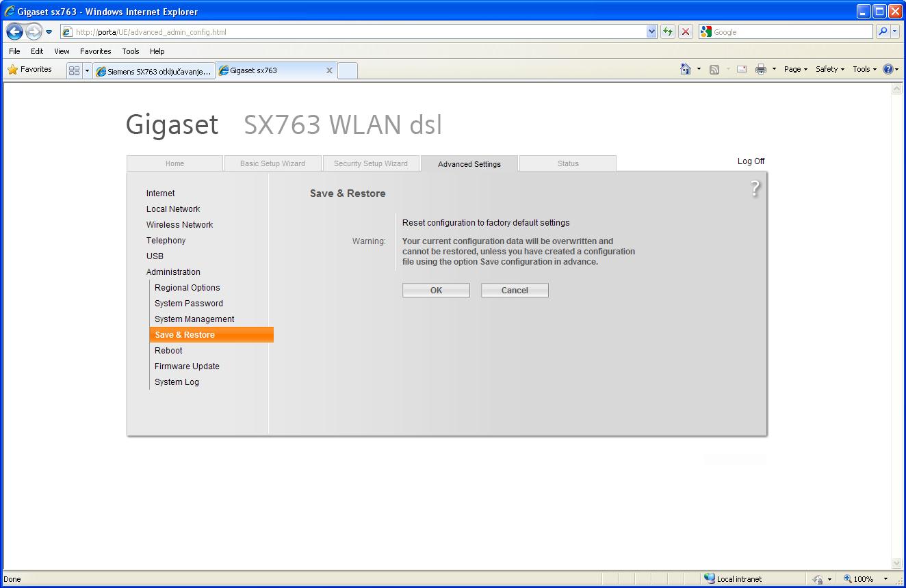The height and width of the screenshot is (588, 906).
Task: Select the Advanced Settings tab
Action: tap(469, 164)
